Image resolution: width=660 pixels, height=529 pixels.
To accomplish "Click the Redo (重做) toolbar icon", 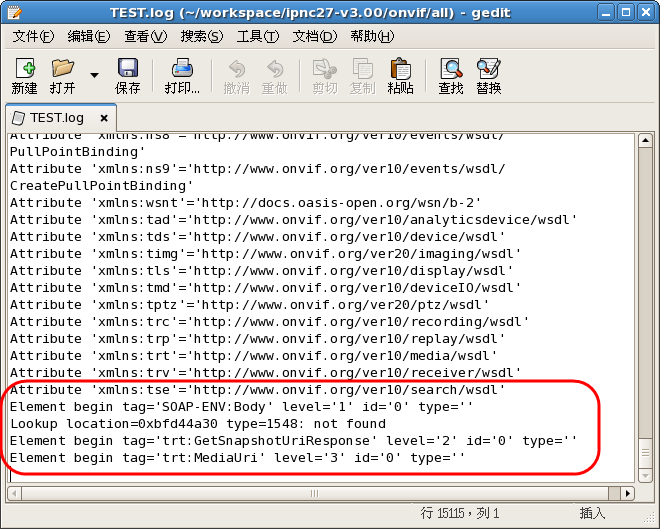I will [275, 69].
